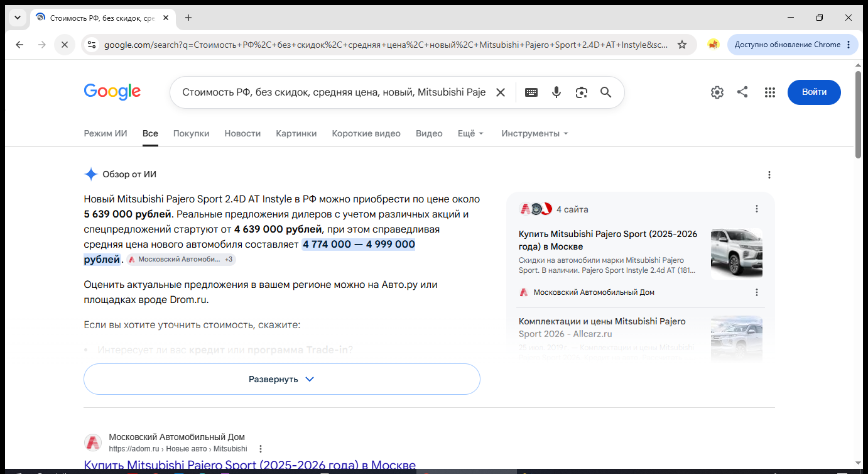Open Купить Mitsubishi Pajero Sport result title
Image resolution: width=868 pixels, height=474 pixels.
[250, 466]
